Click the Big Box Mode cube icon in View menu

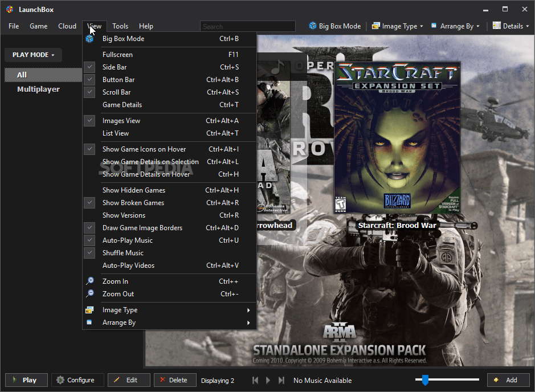pos(89,39)
